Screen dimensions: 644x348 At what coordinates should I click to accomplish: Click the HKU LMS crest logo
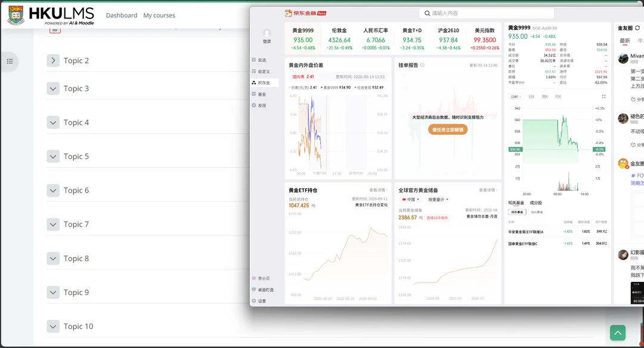coord(16,15)
